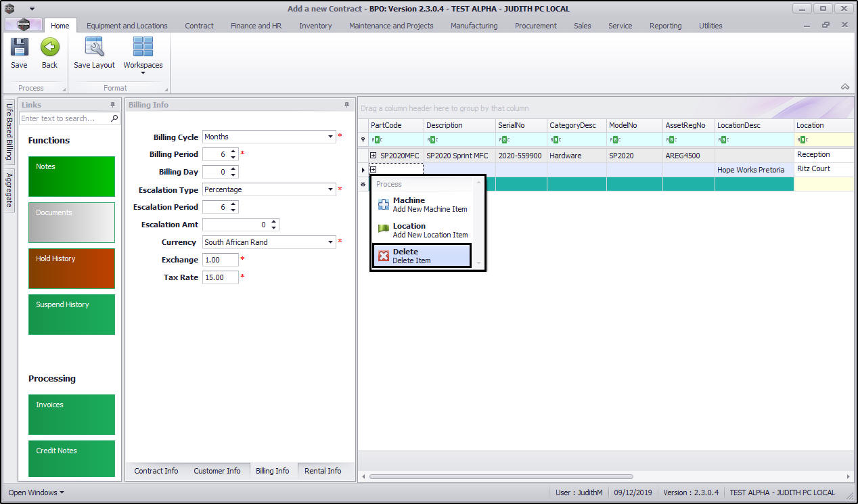Open the Open Windows dropdown
This screenshot has width=858, height=504.
tap(36, 492)
